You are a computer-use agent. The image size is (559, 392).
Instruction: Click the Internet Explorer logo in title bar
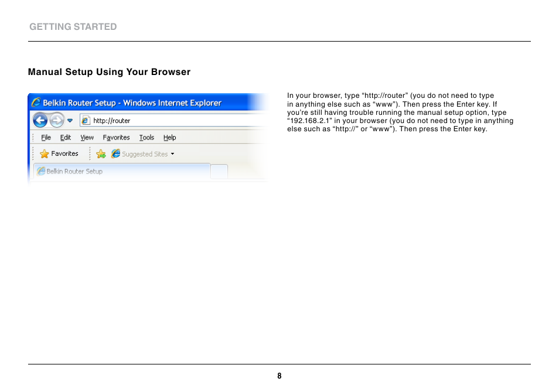point(36,103)
